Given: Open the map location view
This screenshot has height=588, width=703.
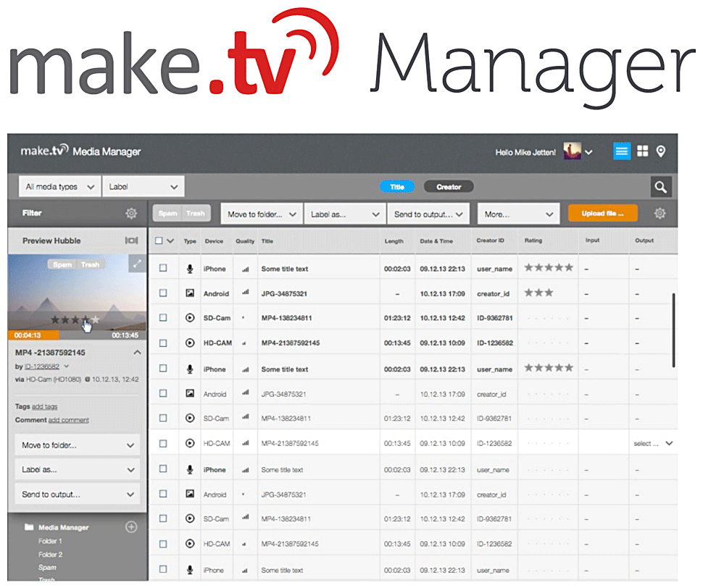Looking at the screenshot, I should tap(661, 151).
